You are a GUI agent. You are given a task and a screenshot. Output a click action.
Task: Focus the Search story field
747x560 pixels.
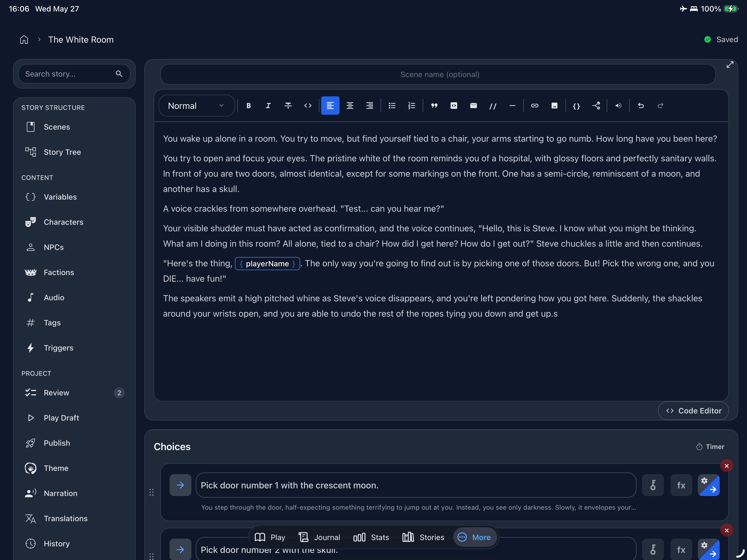click(74, 74)
